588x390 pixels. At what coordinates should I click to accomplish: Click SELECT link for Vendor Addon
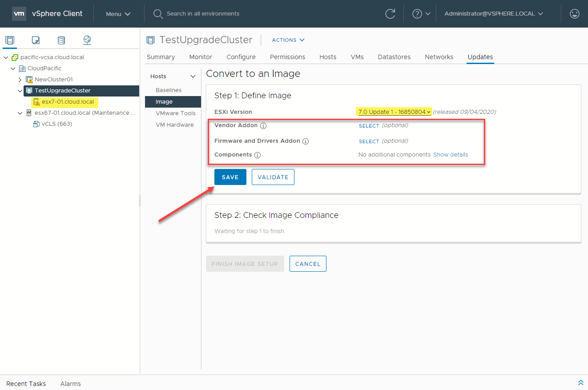[369, 126]
